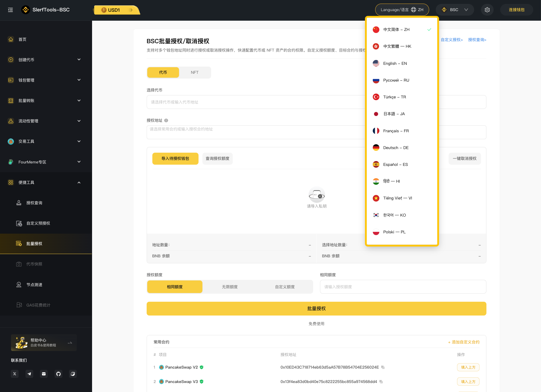This screenshot has width=541, height=392.
Task: Copy the PancakeSwap V2 contract address
Action: point(383,367)
